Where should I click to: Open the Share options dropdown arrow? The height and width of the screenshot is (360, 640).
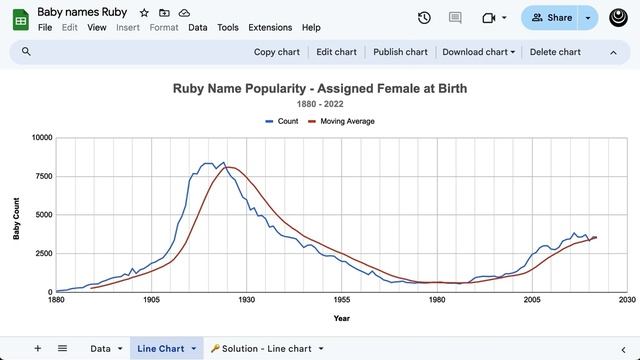[x=588, y=18]
